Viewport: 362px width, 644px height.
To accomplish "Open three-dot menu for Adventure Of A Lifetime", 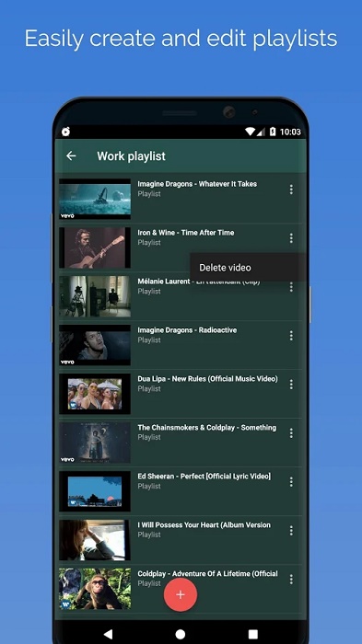I will [291, 579].
